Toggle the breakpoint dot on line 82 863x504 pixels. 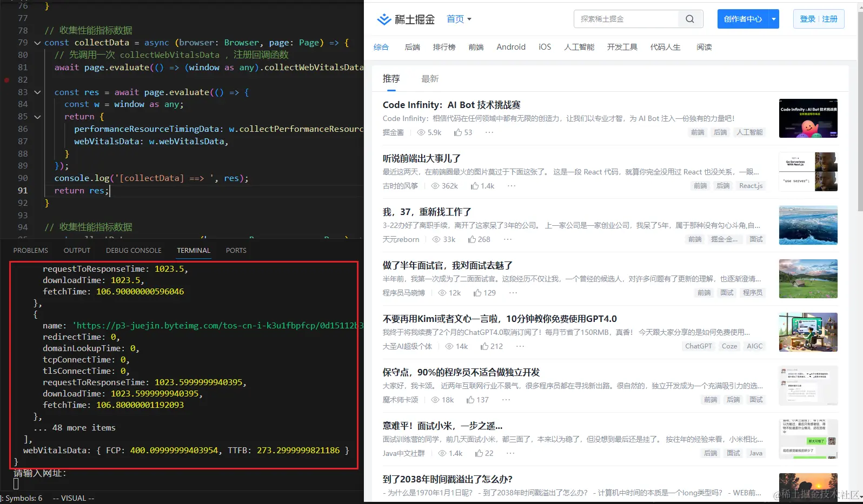[x=6, y=80]
